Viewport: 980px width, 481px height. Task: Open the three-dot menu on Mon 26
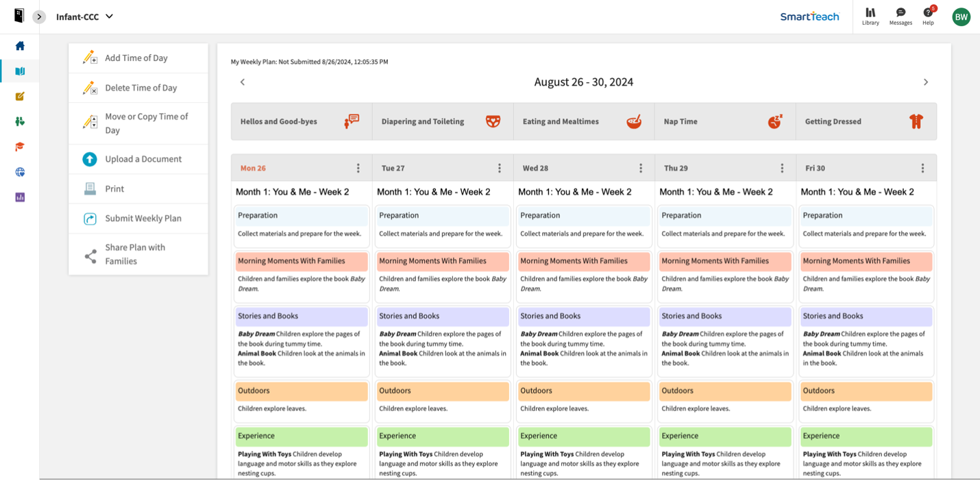[358, 167]
